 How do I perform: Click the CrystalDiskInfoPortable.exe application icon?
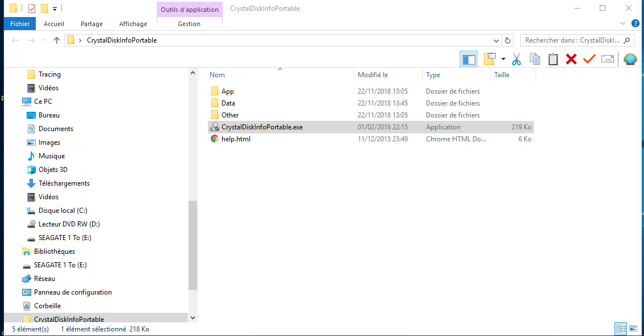point(215,127)
